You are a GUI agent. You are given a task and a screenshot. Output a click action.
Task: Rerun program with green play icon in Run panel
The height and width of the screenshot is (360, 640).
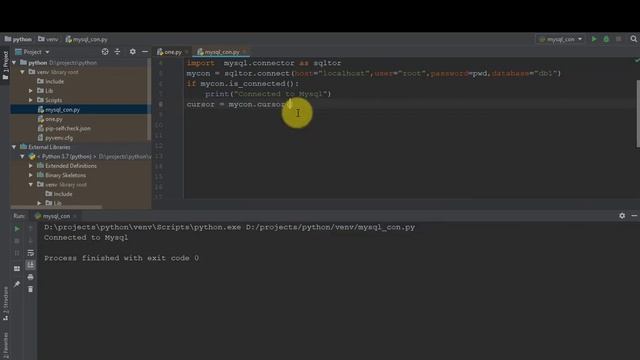[17, 229]
